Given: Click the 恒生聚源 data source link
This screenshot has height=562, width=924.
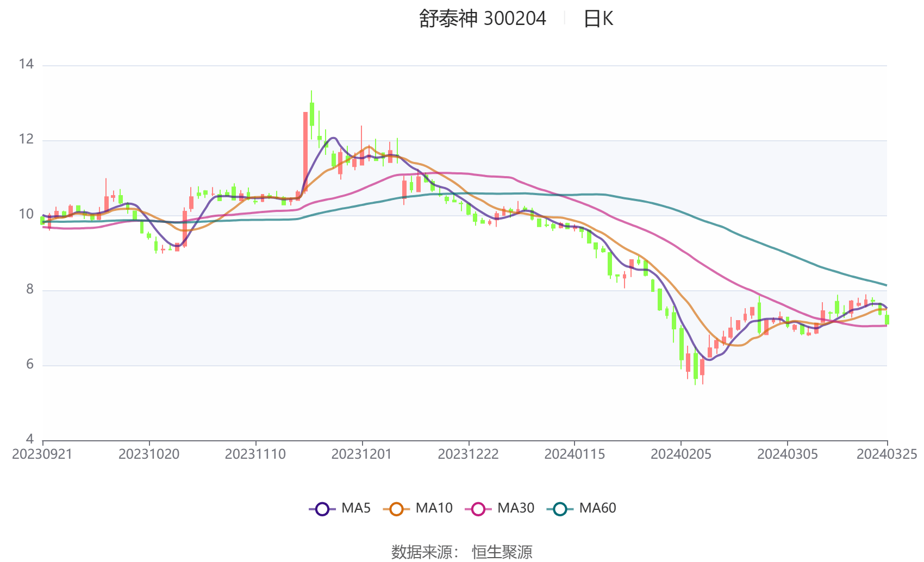Looking at the screenshot, I should click(501, 551).
